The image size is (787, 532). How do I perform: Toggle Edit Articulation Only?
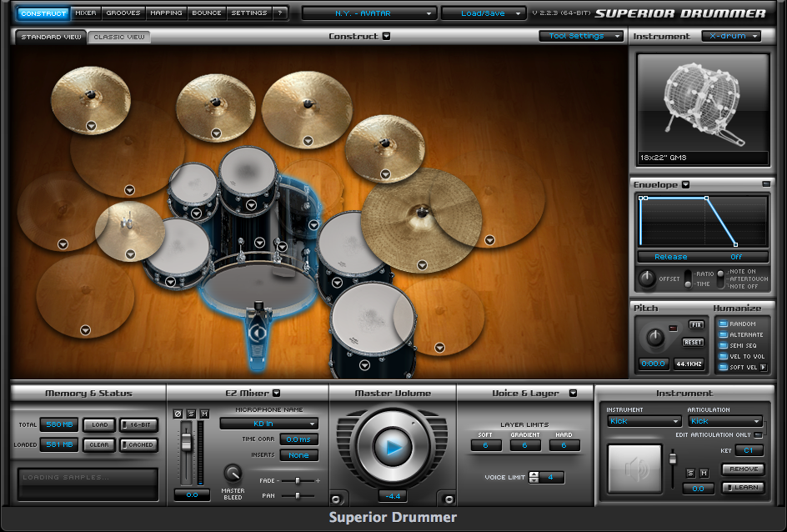pyautogui.click(x=759, y=434)
